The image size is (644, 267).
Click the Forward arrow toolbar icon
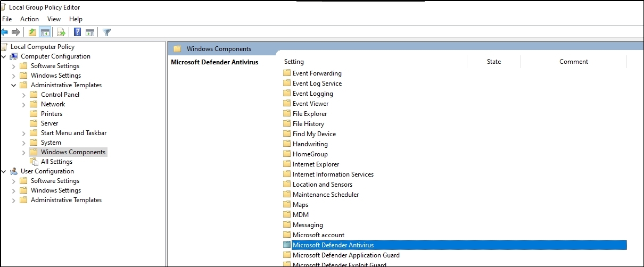tap(16, 32)
